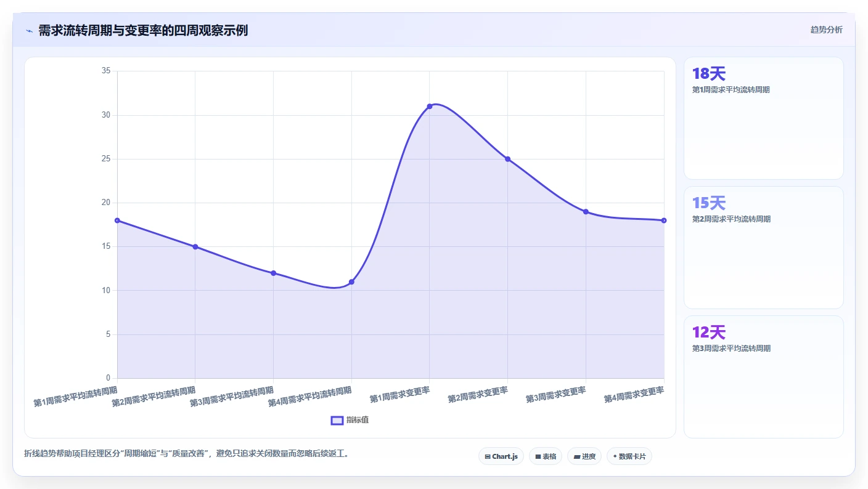Screen dimensions: 868x489
Task: Click the x-axis label 第1周需求平均流转周期
Action: [x=75, y=397]
